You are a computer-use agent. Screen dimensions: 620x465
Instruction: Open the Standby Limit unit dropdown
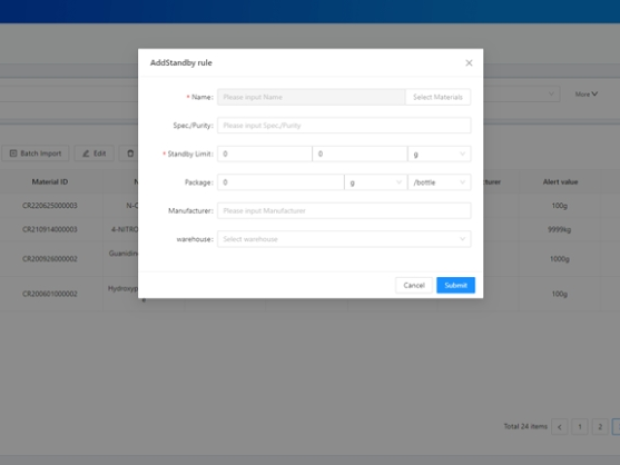[x=439, y=154]
